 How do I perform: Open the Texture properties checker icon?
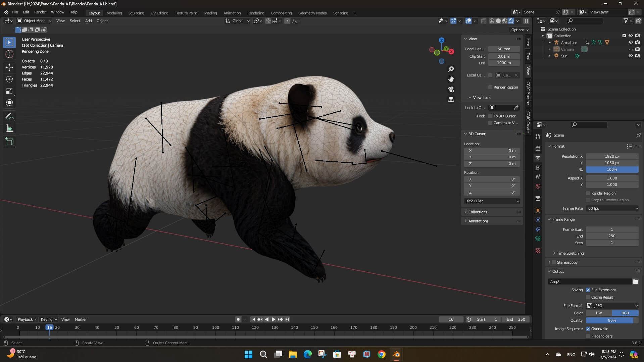click(x=538, y=251)
